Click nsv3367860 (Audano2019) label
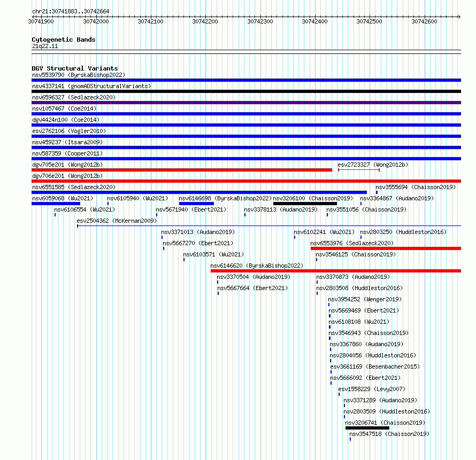Screen dimensions: 476x460 pyautogui.click(x=366, y=344)
